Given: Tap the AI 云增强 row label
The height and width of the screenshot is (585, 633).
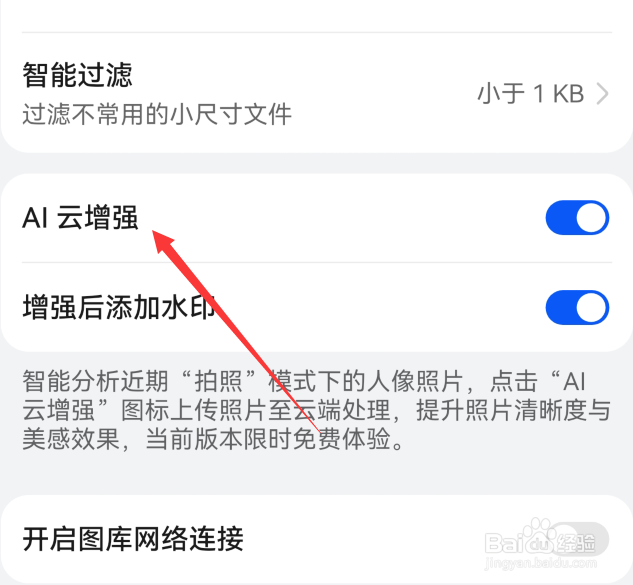Looking at the screenshot, I should (x=80, y=218).
